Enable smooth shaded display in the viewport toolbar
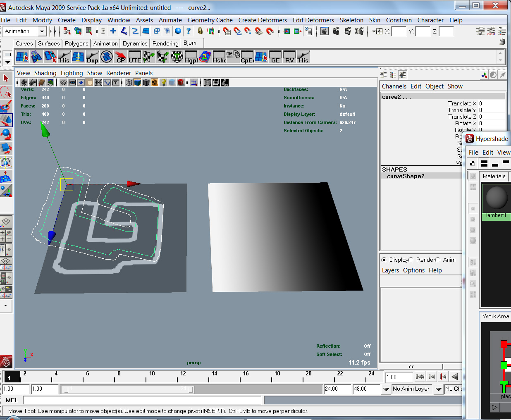Viewport: 511px width, 420px height. [138, 82]
